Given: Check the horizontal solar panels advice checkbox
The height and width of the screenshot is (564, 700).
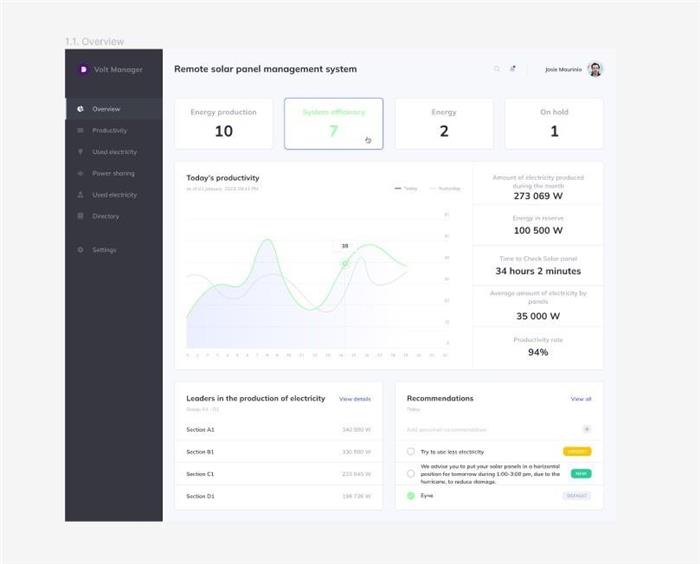Looking at the screenshot, I should [411, 473].
